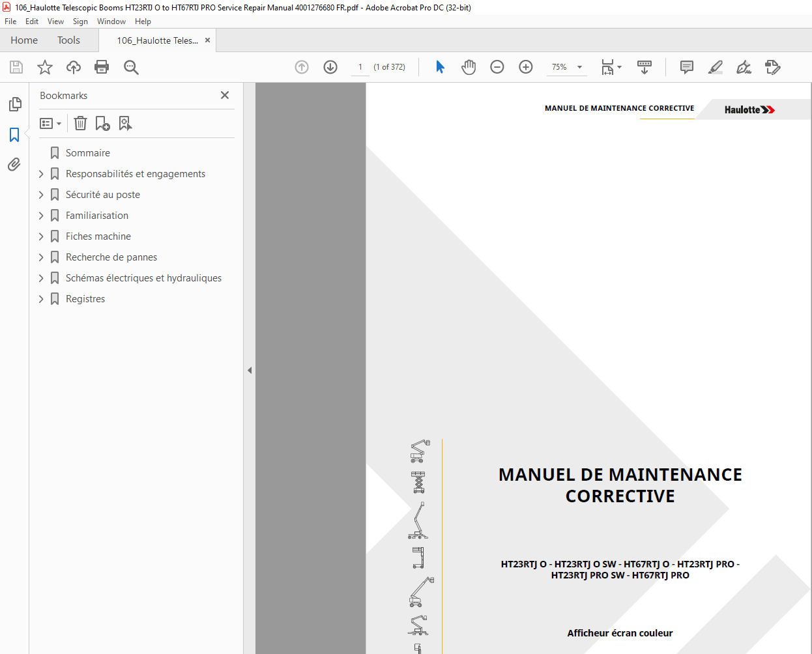This screenshot has width=812, height=654.
Task: Click the MANUEL DE MAINTENANCE CORRECTIVE title
Action: 620,485
